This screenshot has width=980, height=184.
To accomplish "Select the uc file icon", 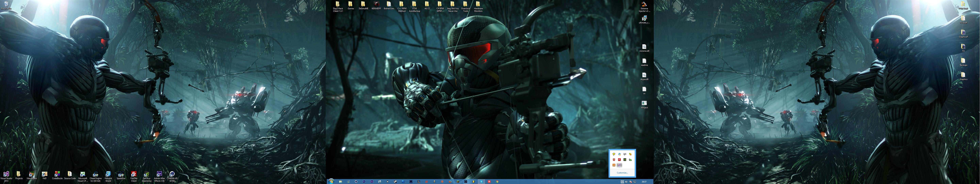I will 644,90.
